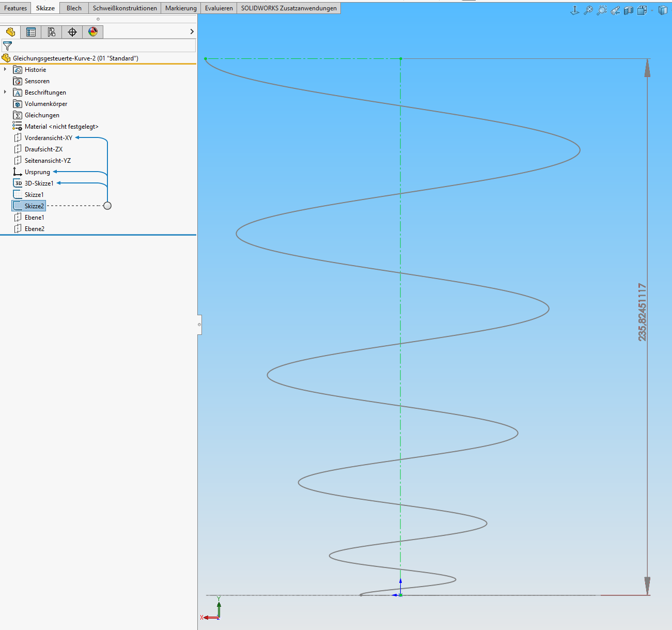Click the panel collapse handle beside the viewport
Viewport: 672px width, 630px height.
click(x=199, y=325)
